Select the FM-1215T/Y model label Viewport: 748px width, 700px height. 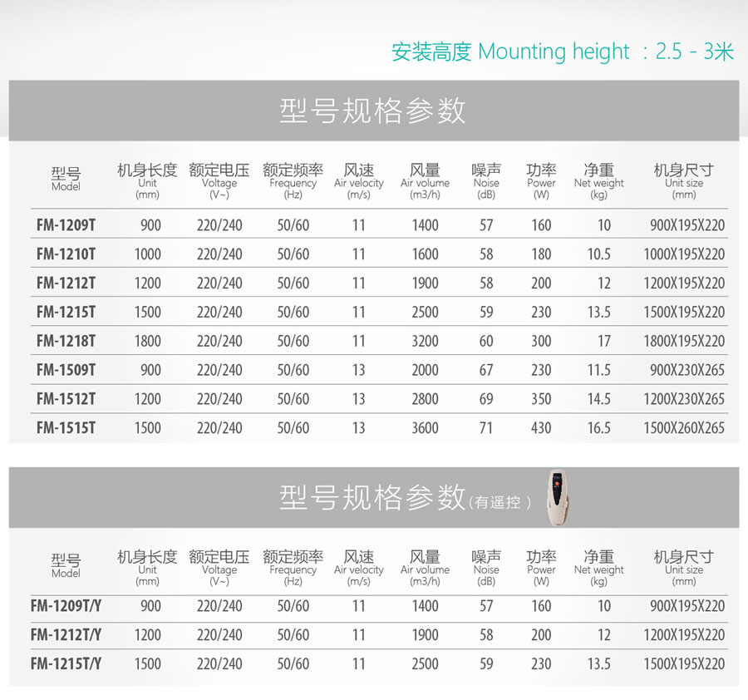pos(66,664)
